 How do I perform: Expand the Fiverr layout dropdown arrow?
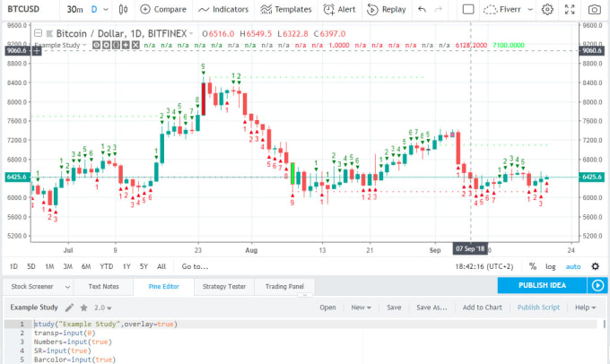coord(530,9)
